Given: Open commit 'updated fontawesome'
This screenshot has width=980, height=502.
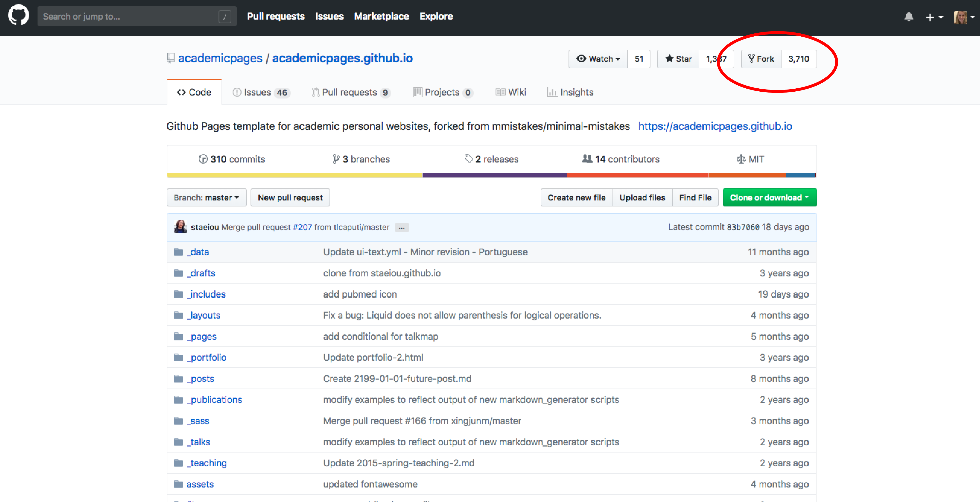Looking at the screenshot, I should (370, 484).
